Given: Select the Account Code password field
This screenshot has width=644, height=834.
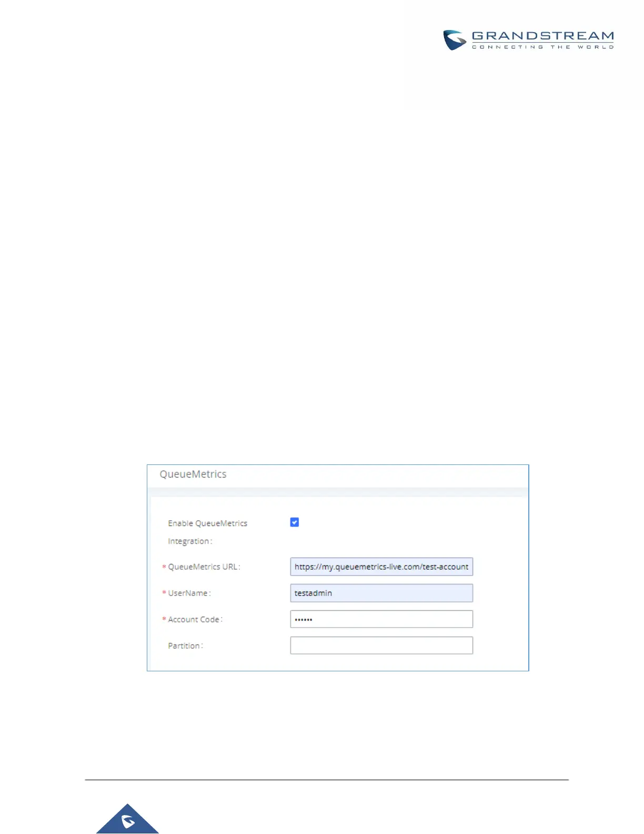Looking at the screenshot, I should tap(381, 619).
